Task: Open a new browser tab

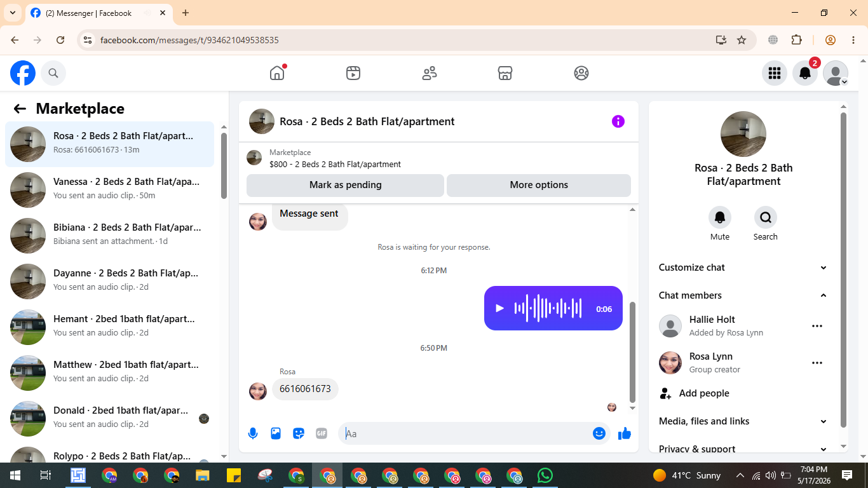Action: click(x=186, y=13)
